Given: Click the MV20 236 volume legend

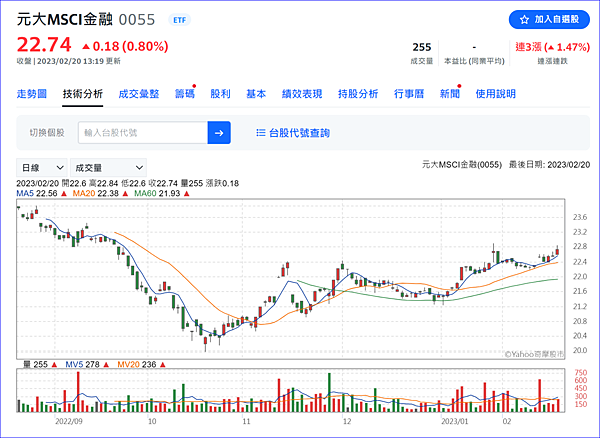Looking at the screenshot, I should click(141, 365).
